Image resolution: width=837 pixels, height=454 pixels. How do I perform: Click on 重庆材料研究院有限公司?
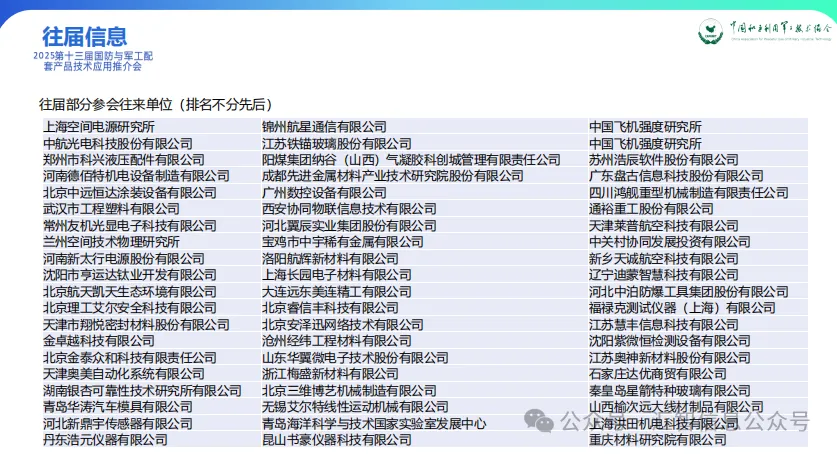point(658,440)
